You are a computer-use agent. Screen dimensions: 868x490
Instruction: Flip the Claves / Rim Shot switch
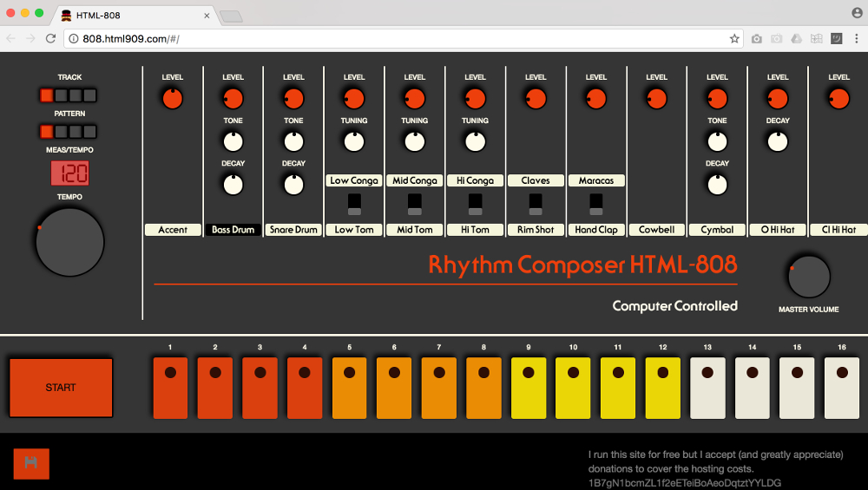536,205
